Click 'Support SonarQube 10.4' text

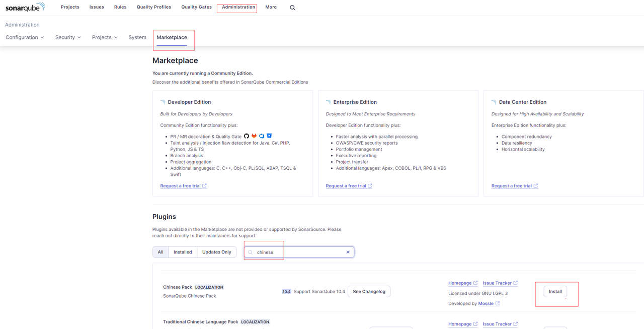tap(319, 292)
